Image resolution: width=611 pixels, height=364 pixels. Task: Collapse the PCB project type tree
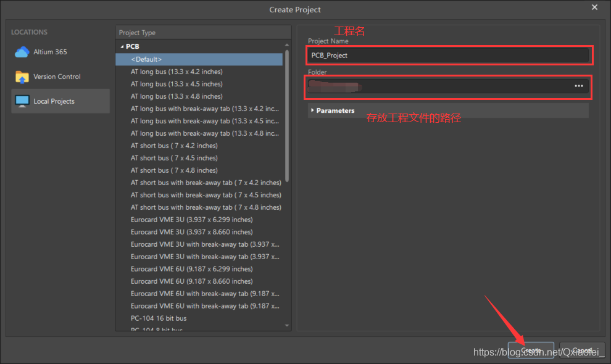tap(122, 47)
